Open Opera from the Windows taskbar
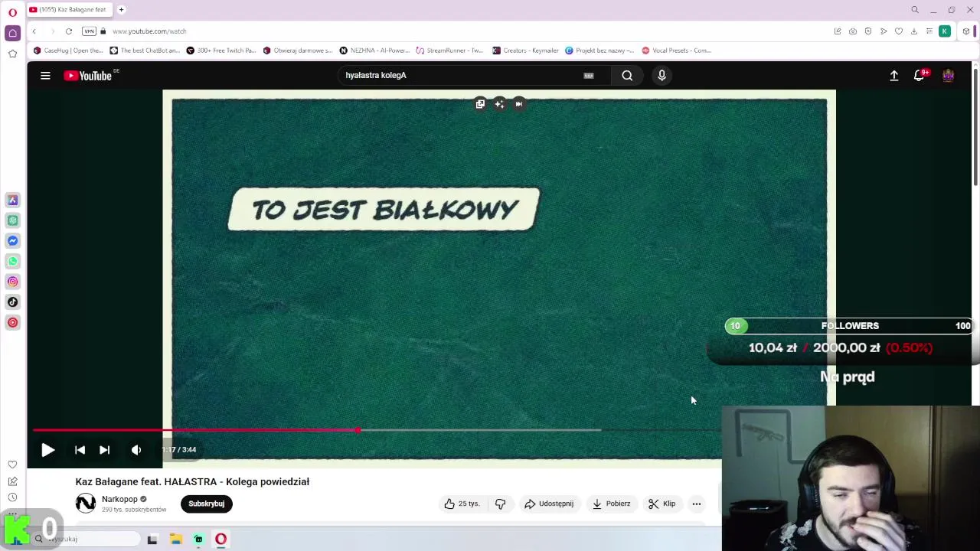 220,540
